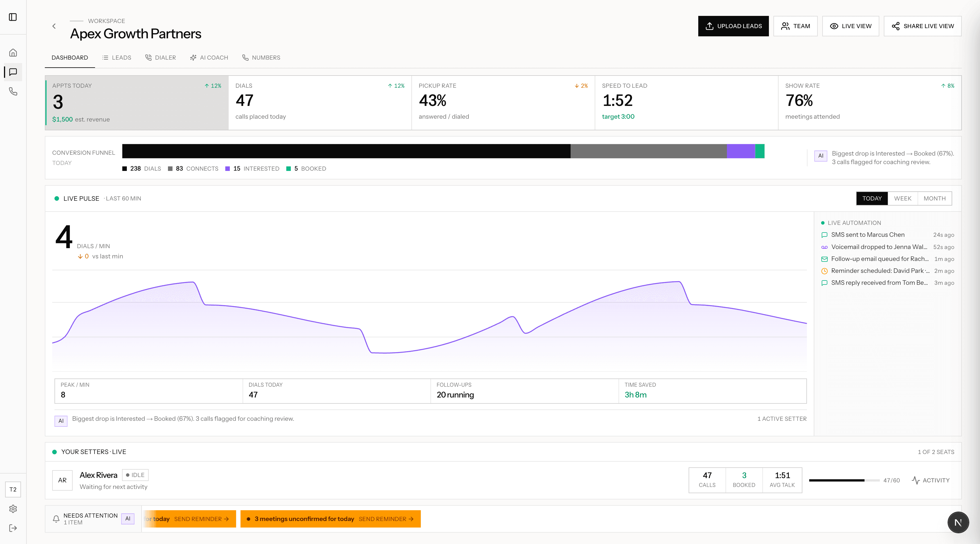
Task: Click the black Dials funnel segment
Action: coord(346,151)
